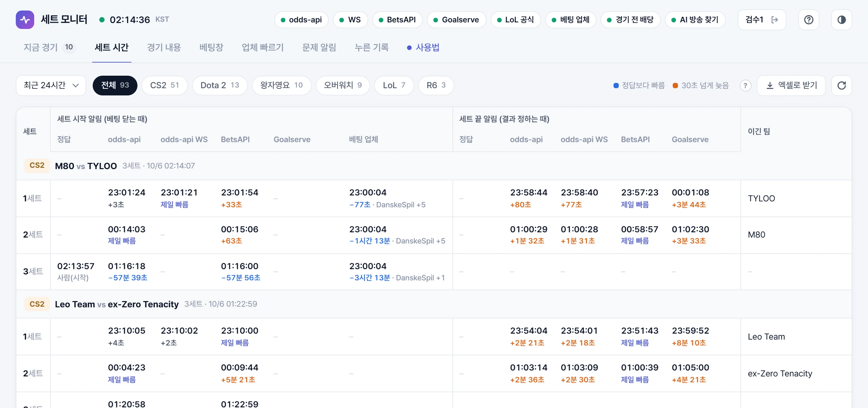The image size is (868, 408).
Task: Click the odds-api status pill
Action: pyautogui.click(x=301, y=19)
